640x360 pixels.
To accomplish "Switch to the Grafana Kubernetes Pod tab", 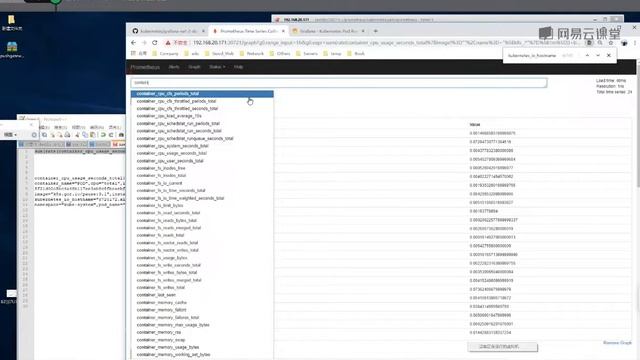I will (328, 31).
